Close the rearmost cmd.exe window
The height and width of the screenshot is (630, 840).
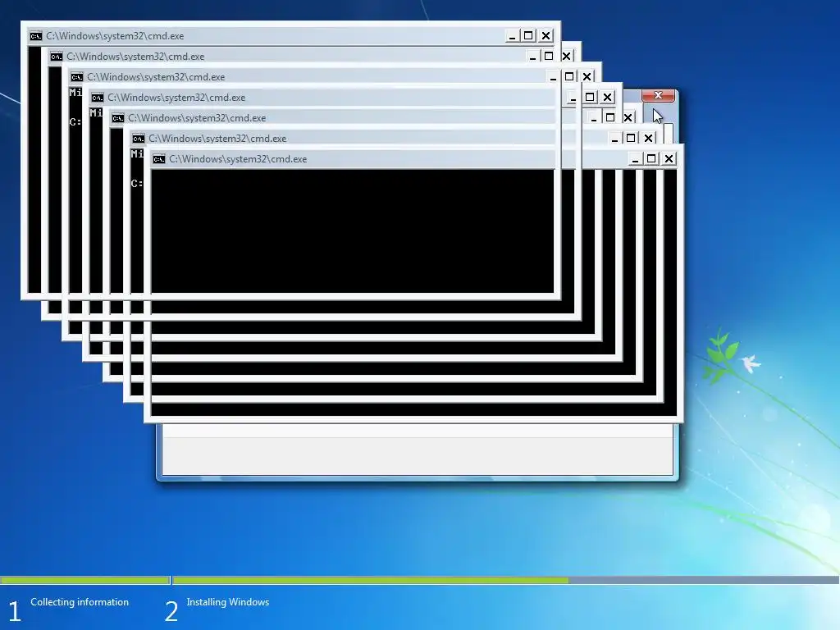point(546,35)
